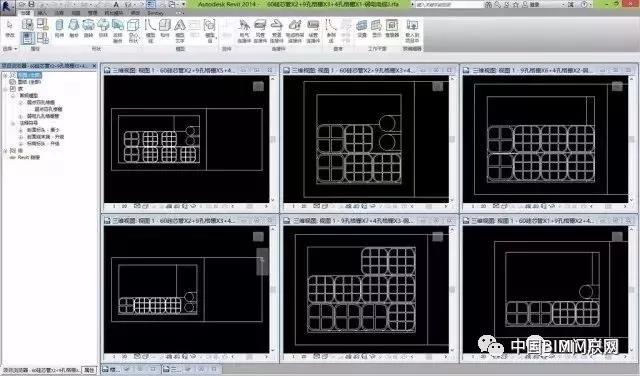The height and width of the screenshot is (376, 640).
Task: Switch to the Insert ribbon tab
Action: pyautogui.click(x=42, y=13)
